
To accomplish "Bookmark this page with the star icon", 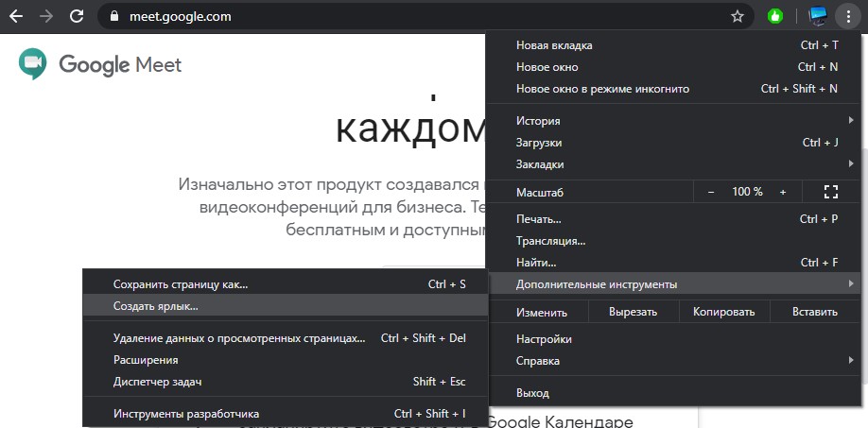I will 738,17.
